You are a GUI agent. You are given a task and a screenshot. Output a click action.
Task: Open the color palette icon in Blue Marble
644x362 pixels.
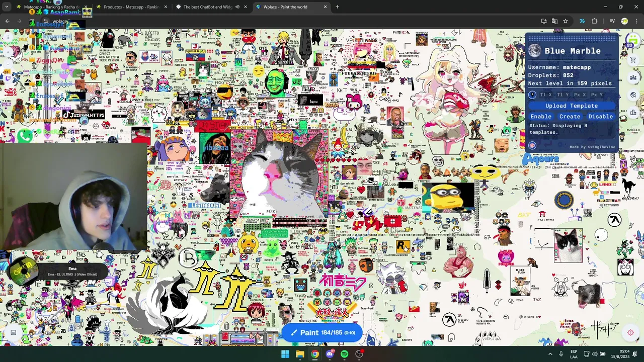click(532, 145)
